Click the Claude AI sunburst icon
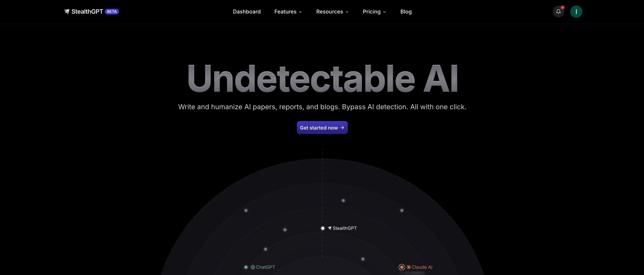 tap(408, 267)
